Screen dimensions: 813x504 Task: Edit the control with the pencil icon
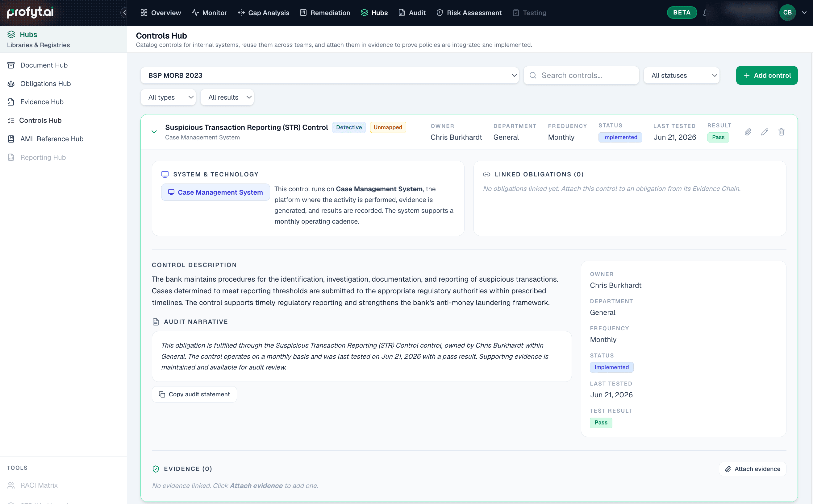(765, 132)
